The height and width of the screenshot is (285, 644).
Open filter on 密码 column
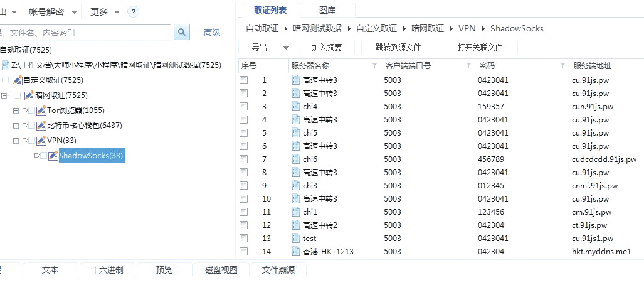(x=562, y=66)
